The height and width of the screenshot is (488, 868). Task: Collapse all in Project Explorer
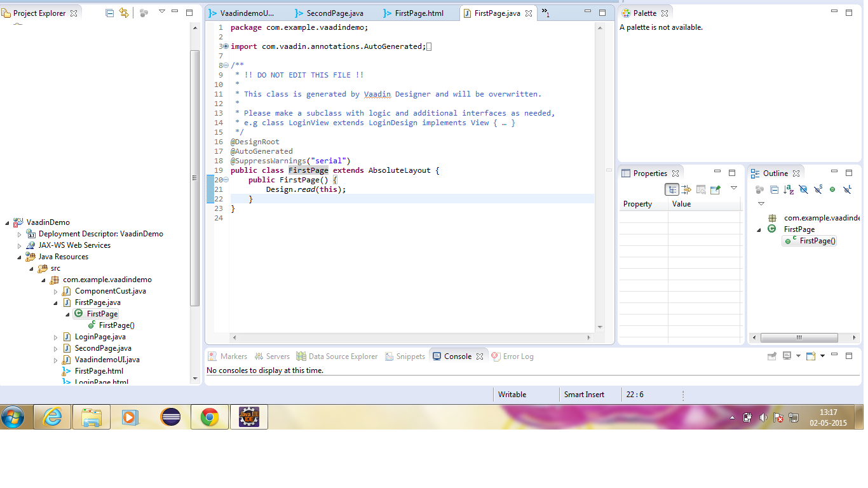pyautogui.click(x=110, y=13)
